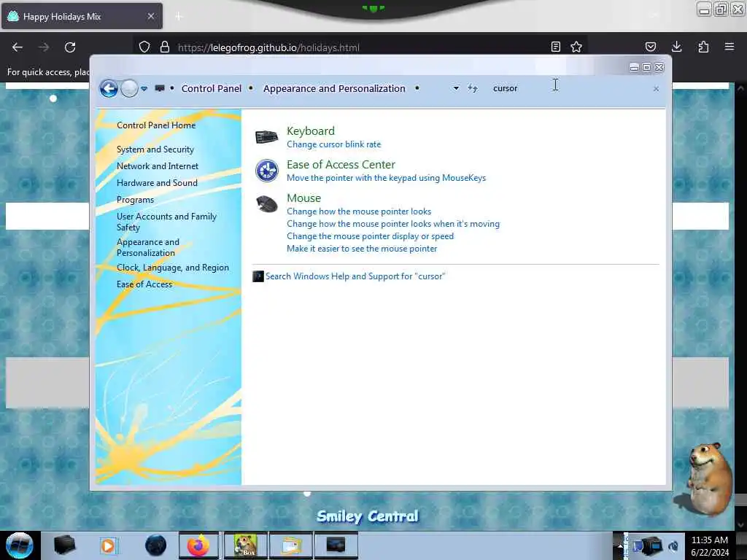Open the Firefox hamburger menu
747x560 pixels.
(729, 47)
